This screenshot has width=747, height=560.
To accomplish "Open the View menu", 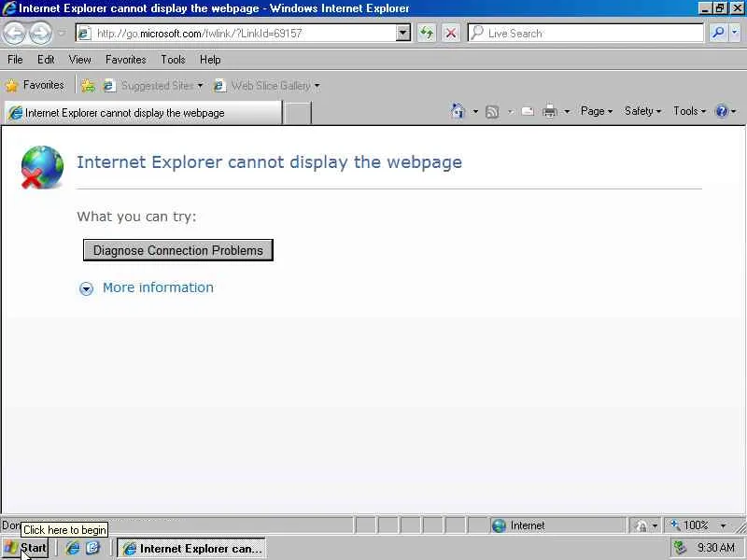I will (79, 60).
